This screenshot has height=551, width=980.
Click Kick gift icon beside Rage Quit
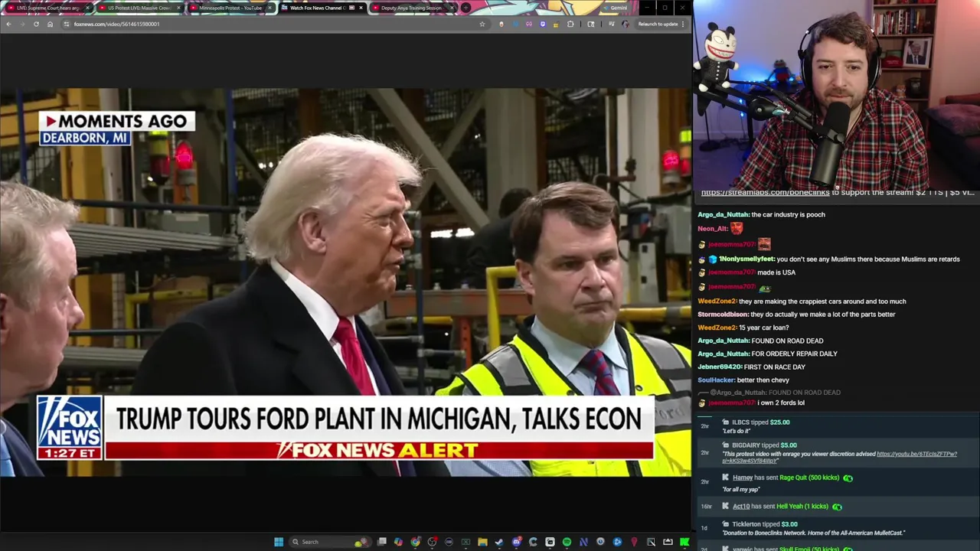tap(848, 478)
